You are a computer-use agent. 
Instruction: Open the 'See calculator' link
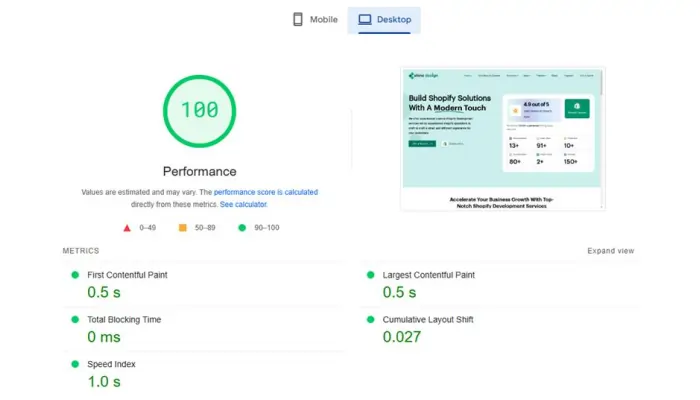(x=243, y=204)
